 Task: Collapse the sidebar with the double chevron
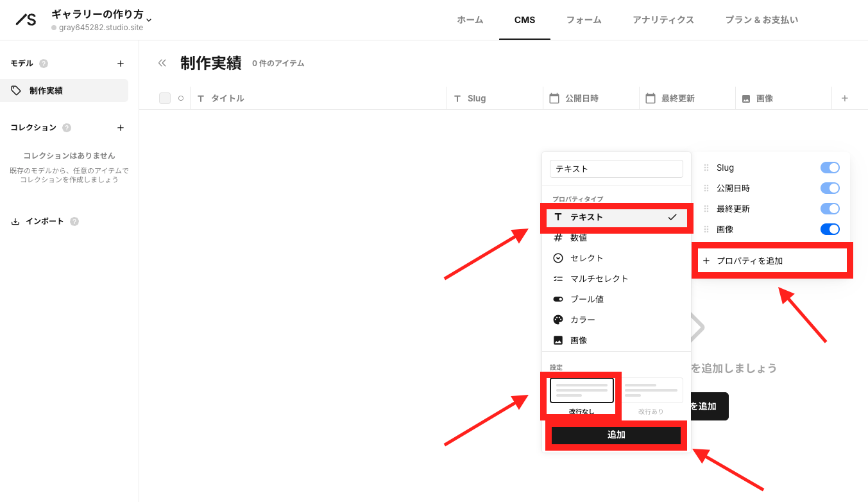162,63
